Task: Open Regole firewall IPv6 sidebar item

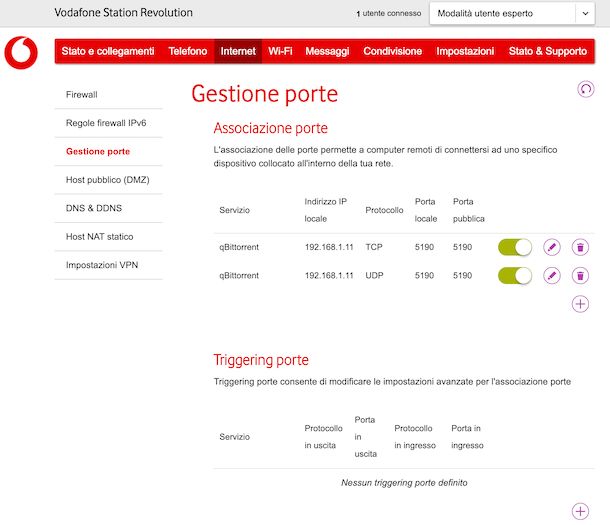Action: (109, 123)
